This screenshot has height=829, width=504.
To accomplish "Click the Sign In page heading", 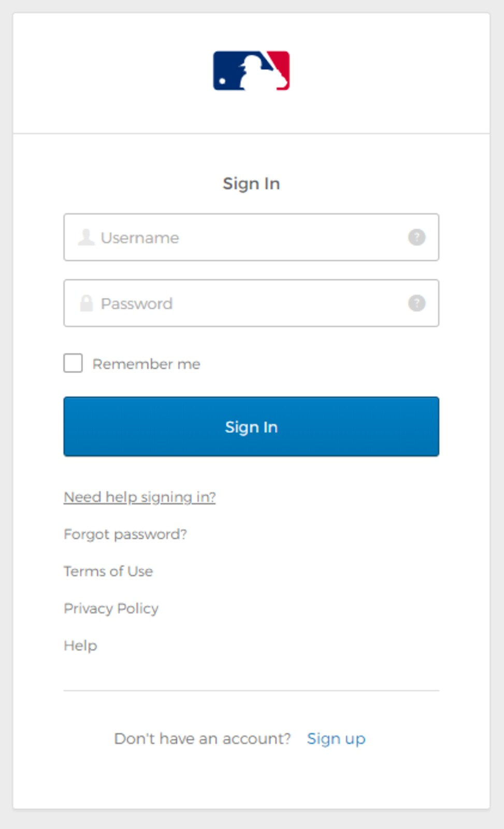I will 252,183.
